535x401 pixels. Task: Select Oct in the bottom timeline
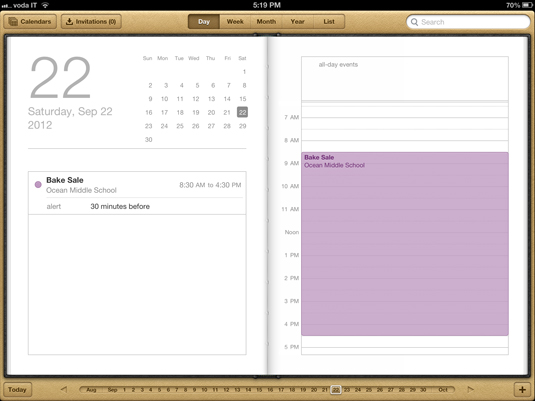(x=443, y=389)
